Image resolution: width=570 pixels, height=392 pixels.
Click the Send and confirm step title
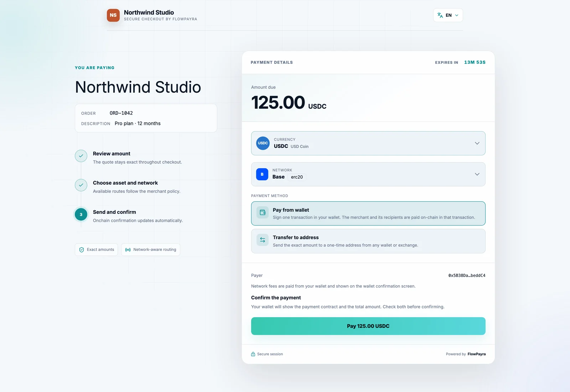(x=114, y=212)
